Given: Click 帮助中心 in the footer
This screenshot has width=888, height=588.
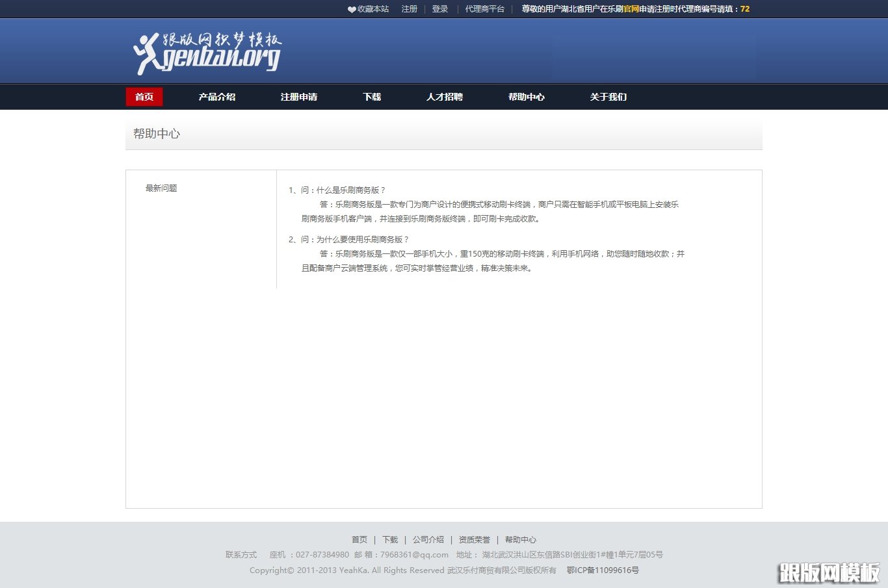Looking at the screenshot, I should [521, 539].
